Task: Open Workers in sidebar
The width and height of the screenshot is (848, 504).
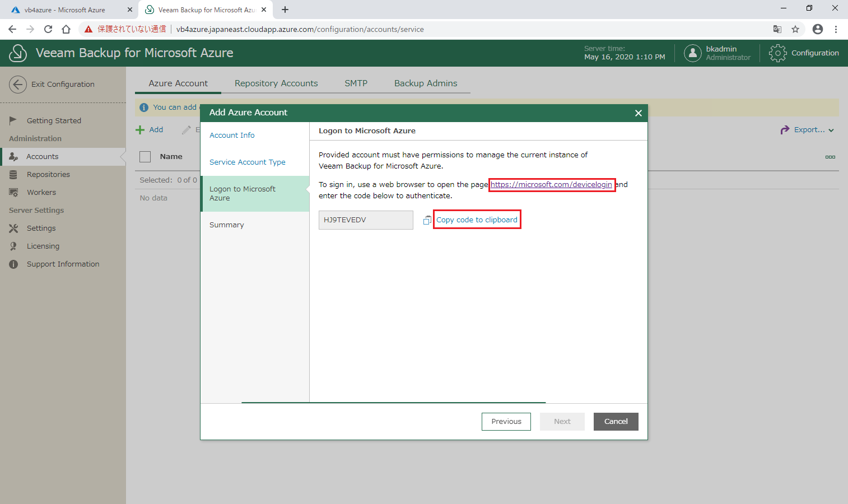Action: (41, 193)
